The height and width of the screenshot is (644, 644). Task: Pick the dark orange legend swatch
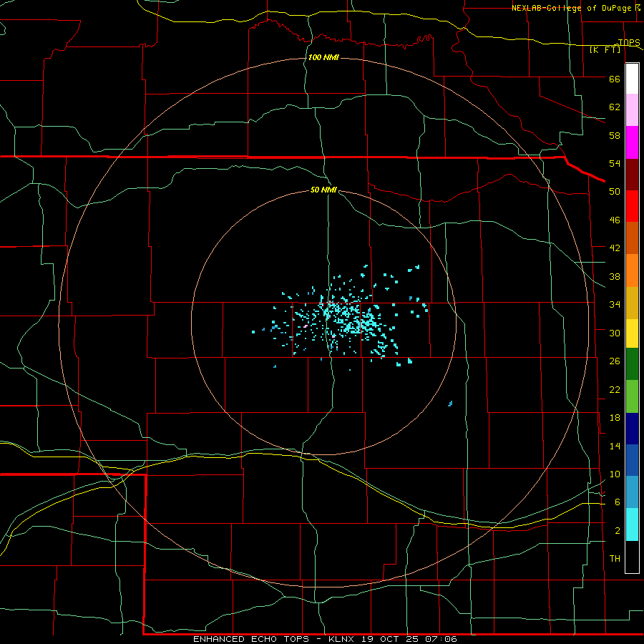pos(632,238)
